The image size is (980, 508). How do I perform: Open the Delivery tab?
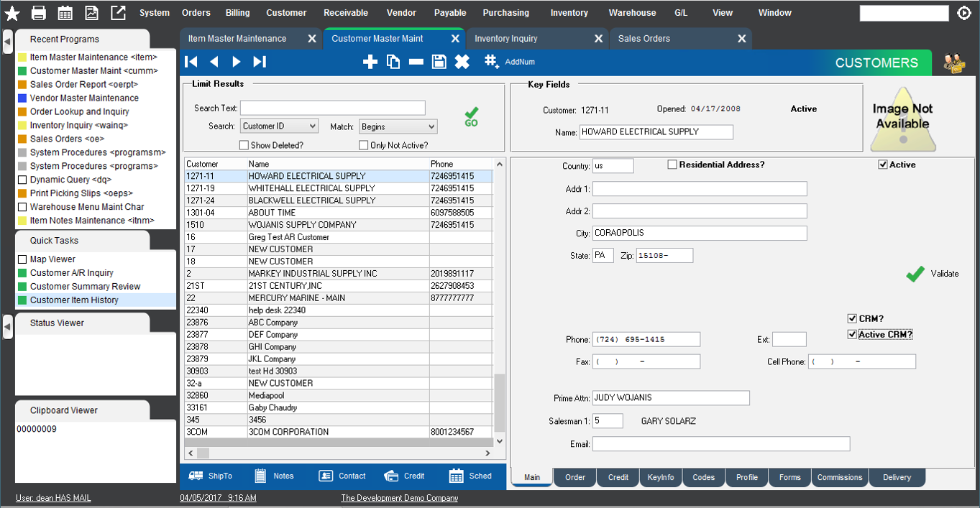point(897,477)
